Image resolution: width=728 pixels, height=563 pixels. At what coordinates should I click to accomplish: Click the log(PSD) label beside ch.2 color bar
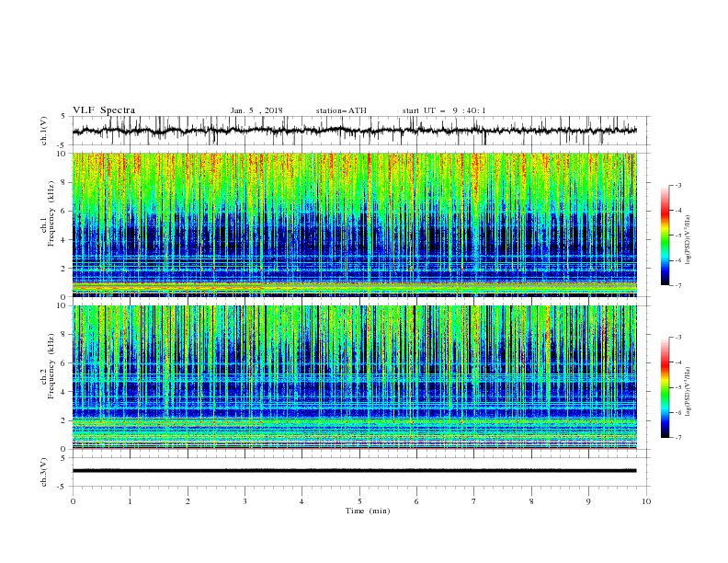click(688, 392)
